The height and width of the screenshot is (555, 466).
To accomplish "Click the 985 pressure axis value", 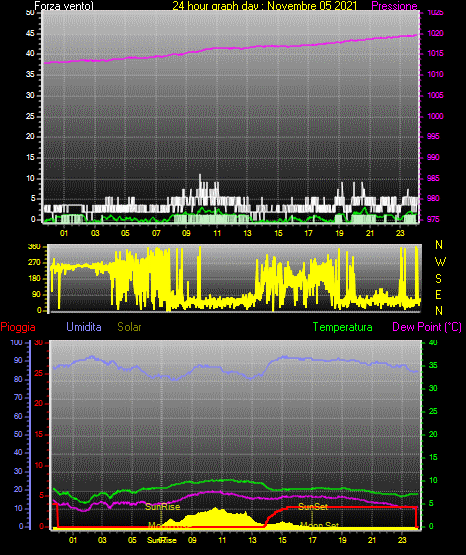I will click(x=433, y=178).
